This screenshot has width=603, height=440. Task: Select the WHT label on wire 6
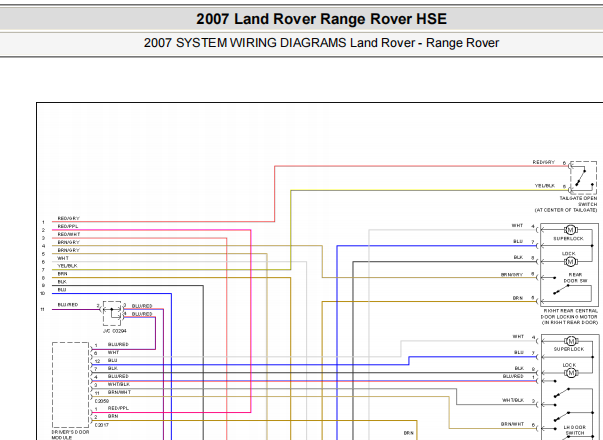coord(63,258)
